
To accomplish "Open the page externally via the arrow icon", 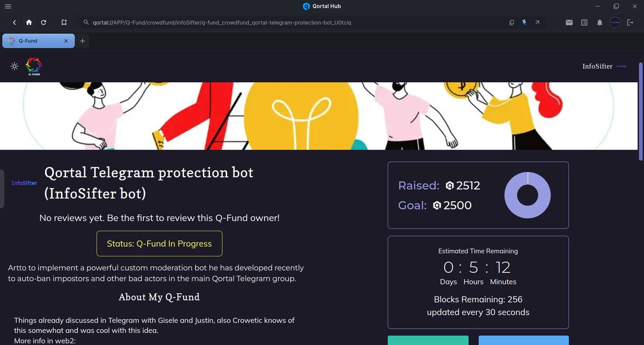I will pyautogui.click(x=537, y=23).
